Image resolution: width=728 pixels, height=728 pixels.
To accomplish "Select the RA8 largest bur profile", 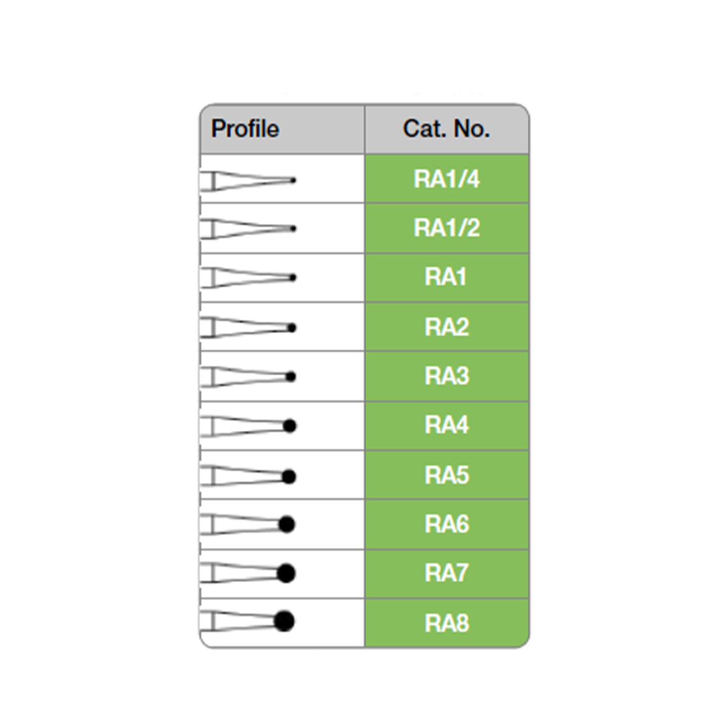I will tap(249, 621).
